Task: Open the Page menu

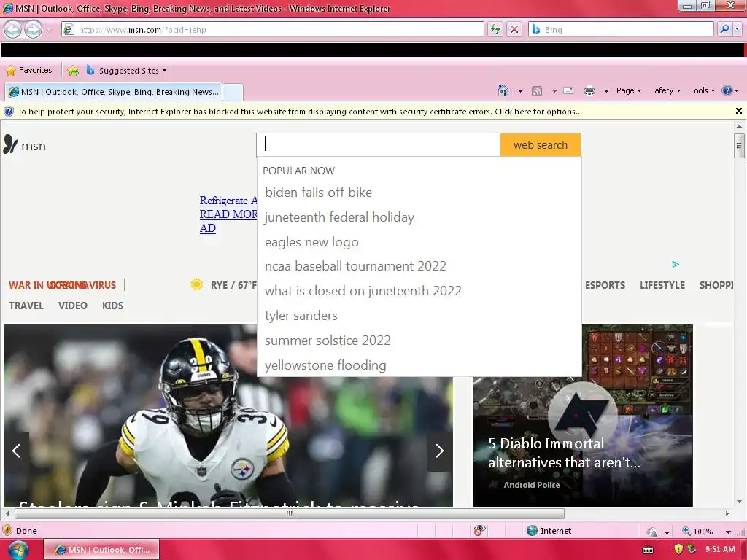Action: (x=628, y=90)
